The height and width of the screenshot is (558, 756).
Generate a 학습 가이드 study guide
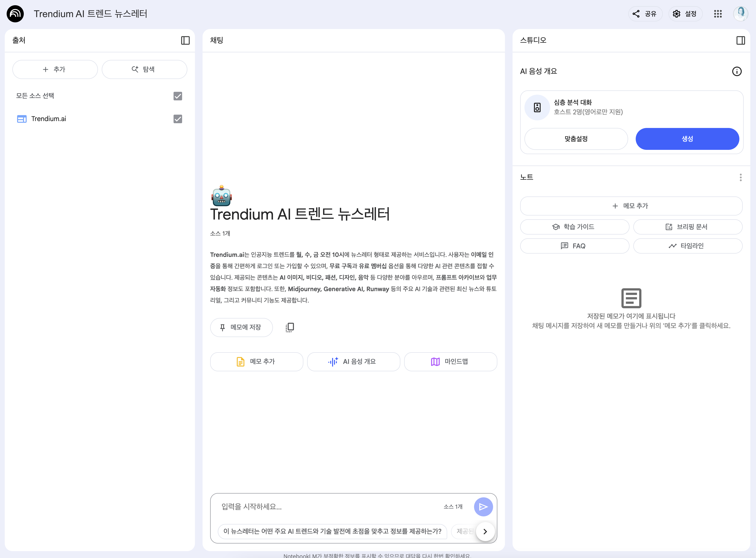(x=575, y=227)
